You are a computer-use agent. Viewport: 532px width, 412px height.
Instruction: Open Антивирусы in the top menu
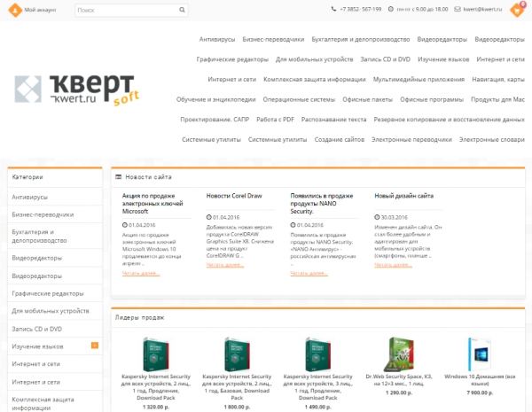[x=217, y=39]
